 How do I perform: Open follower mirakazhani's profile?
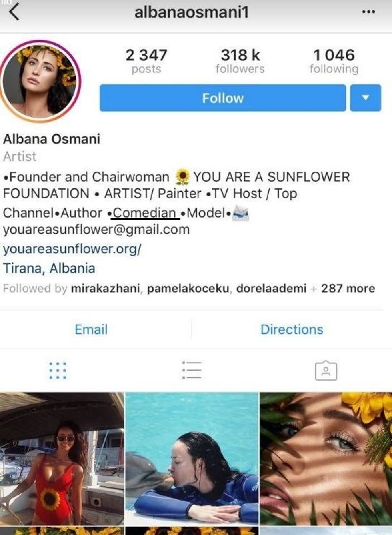(x=106, y=289)
